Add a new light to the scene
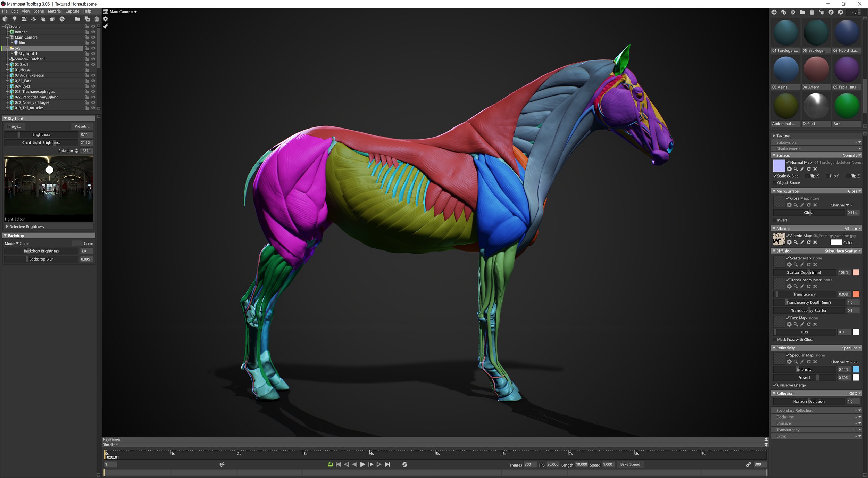Screen dimensions: 868x478 click(x=14, y=19)
